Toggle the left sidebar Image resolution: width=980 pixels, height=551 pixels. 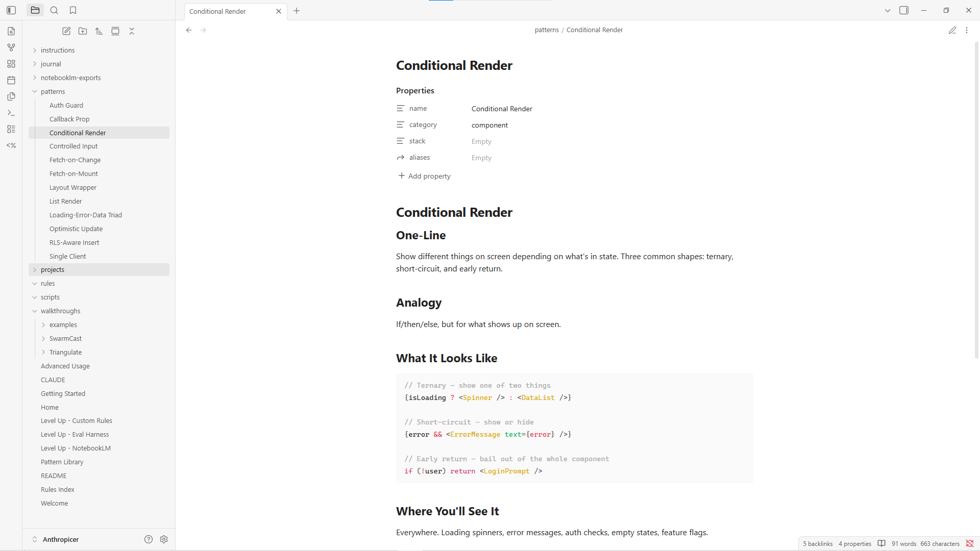click(11, 10)
